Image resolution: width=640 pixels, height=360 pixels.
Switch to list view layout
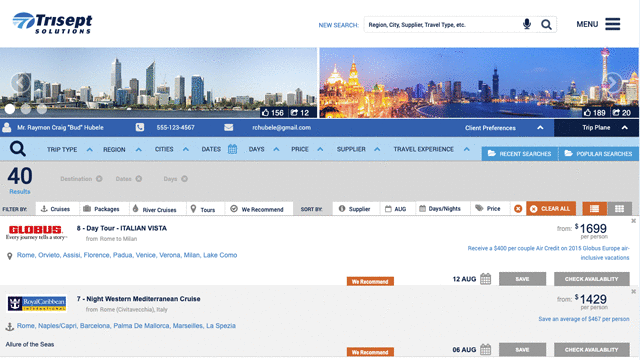(x=594, y=209)
